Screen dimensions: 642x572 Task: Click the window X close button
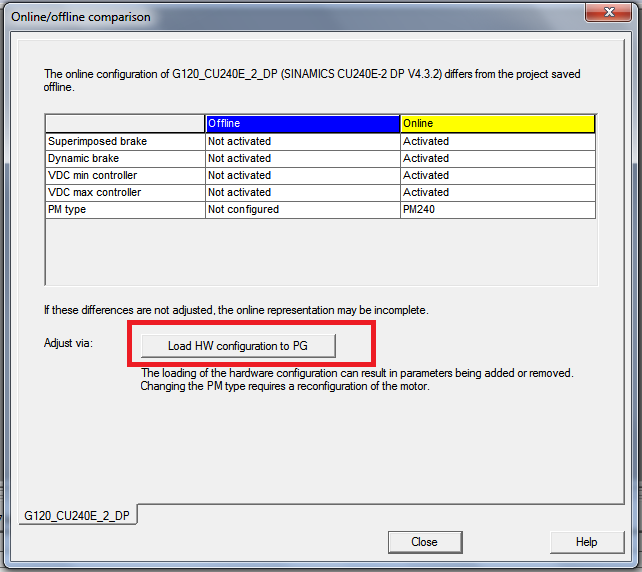(x=609, y=12)
